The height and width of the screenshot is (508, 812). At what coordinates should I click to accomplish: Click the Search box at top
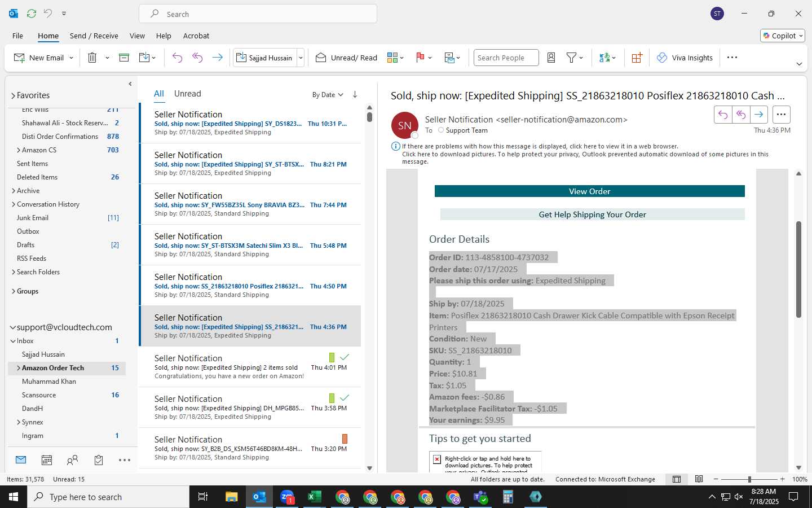point(258,14)
